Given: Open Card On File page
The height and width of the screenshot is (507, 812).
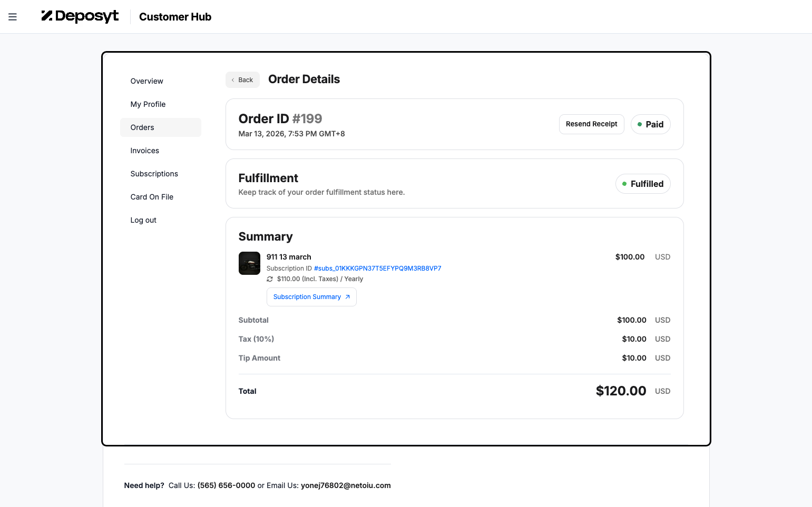Looking at the screenshot, I should tap(161, 197).
